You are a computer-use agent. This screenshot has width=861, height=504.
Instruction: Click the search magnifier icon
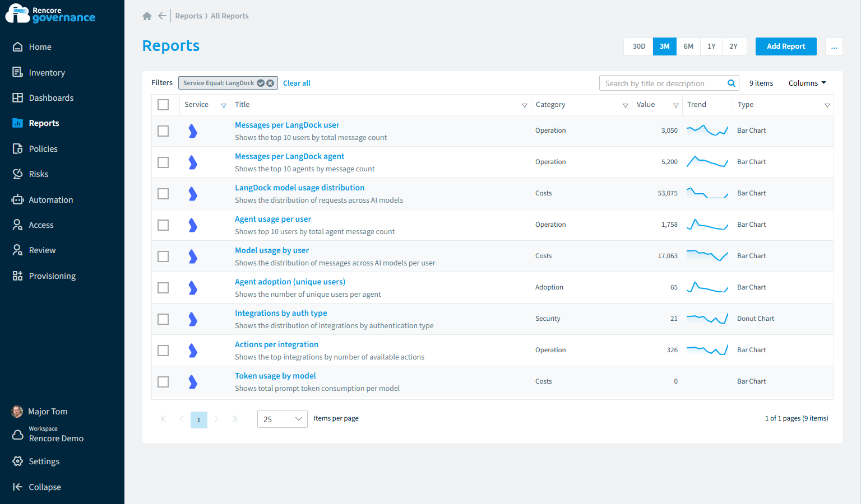tap(731, 83)
